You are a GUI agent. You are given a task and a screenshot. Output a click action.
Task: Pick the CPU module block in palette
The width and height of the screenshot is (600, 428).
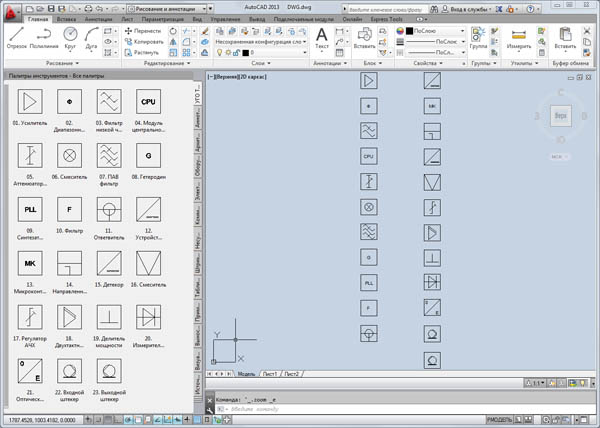(148, 102)
